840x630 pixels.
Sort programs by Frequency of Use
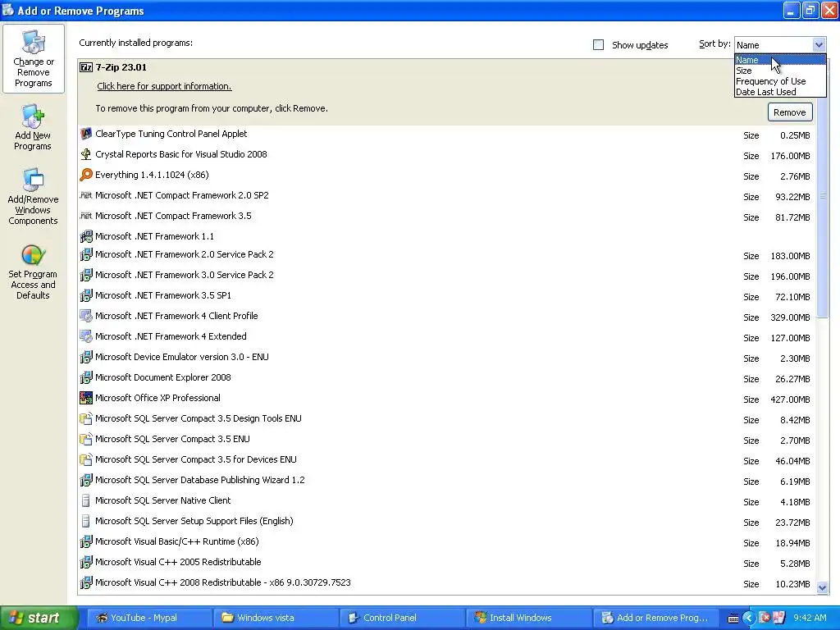[779, 81]
